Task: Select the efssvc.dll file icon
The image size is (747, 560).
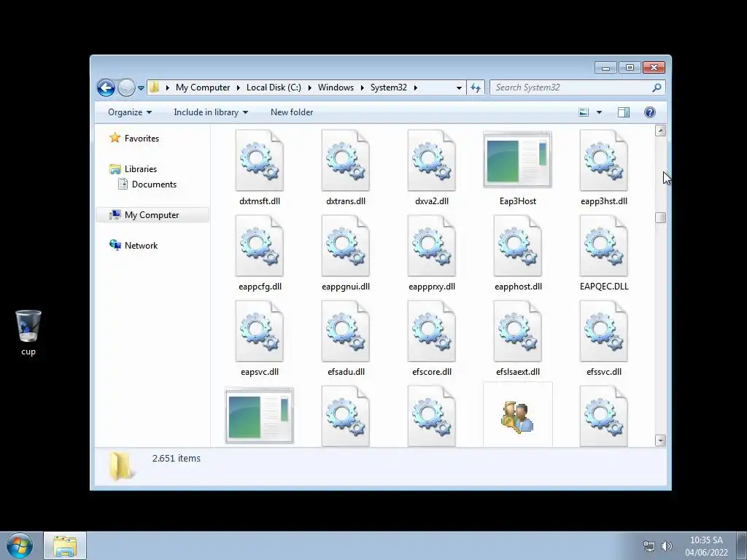Action: 603,331
